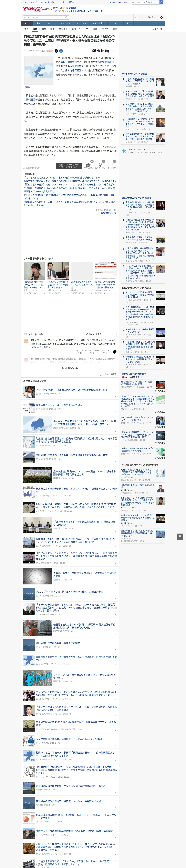The image size is (186, 868).
Task: Click the scroll-to-top arrow button
Action: coord(180,536)
